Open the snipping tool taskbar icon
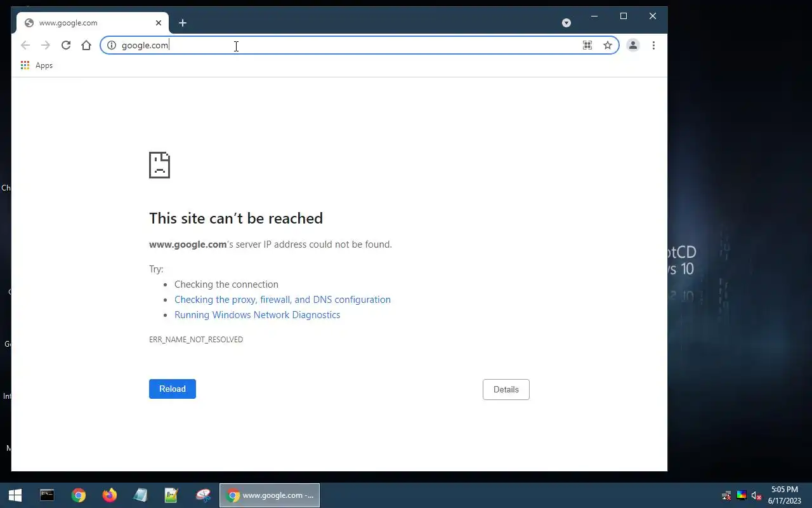Image resolution: width=812 pixels, height=508 pixels. point(203,495)
